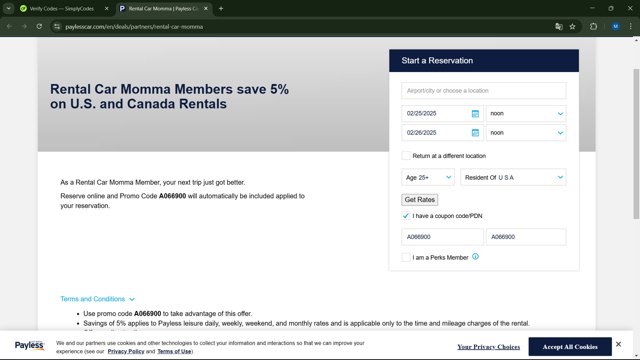
Task: Switch to the Verify Codes SimplyCodes tab
Action: tap(61, 9)
